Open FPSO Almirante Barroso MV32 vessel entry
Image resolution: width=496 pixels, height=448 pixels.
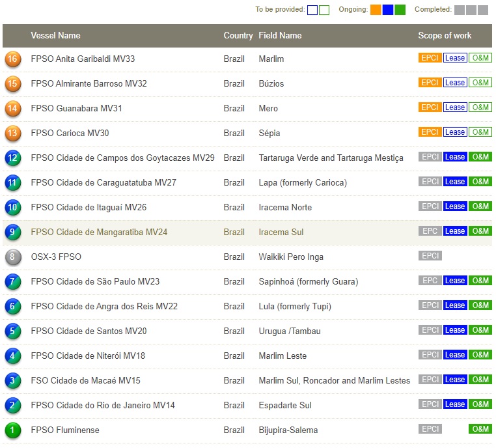[89, 84]
